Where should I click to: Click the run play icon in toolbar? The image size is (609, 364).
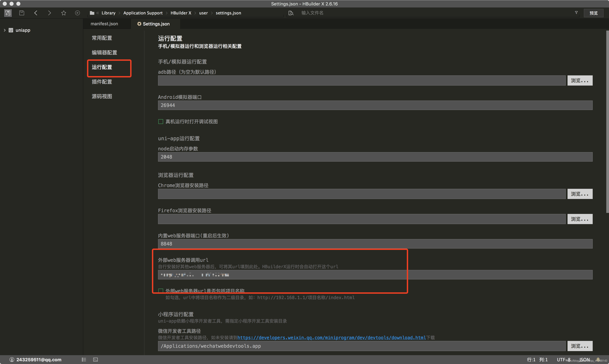[77, 13]
